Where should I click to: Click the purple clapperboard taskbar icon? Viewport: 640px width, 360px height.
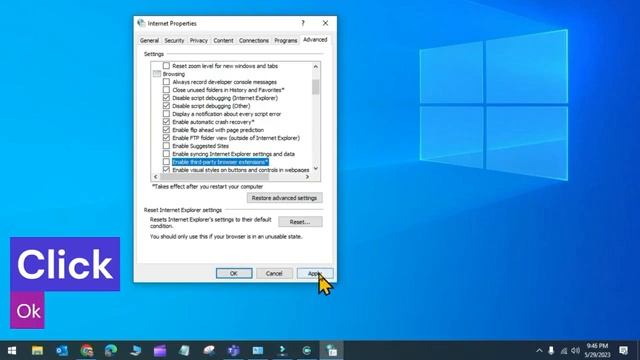click(160, 350)
